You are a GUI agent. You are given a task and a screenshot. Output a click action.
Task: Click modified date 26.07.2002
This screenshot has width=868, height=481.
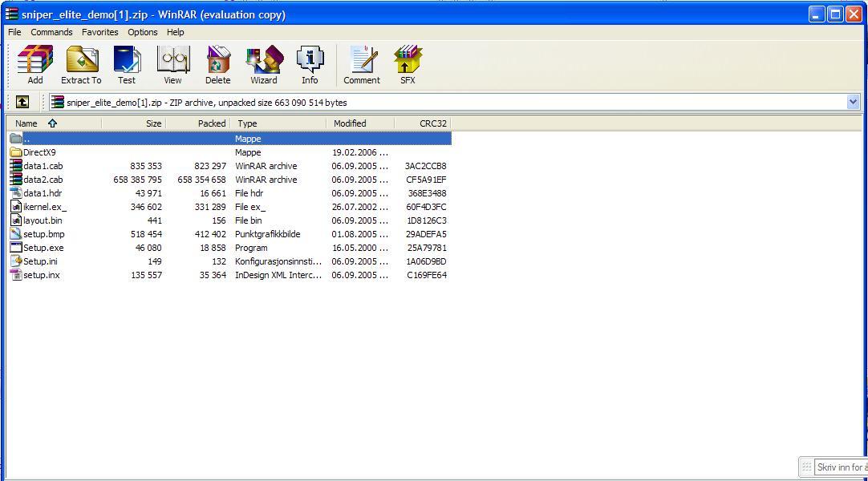(x=360, y=207)
